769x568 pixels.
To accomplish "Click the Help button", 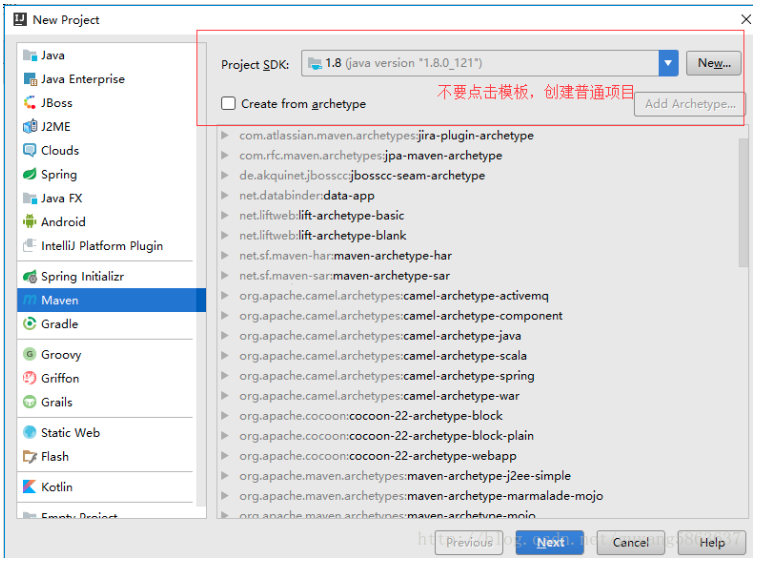I will click(x=712, y=542).
